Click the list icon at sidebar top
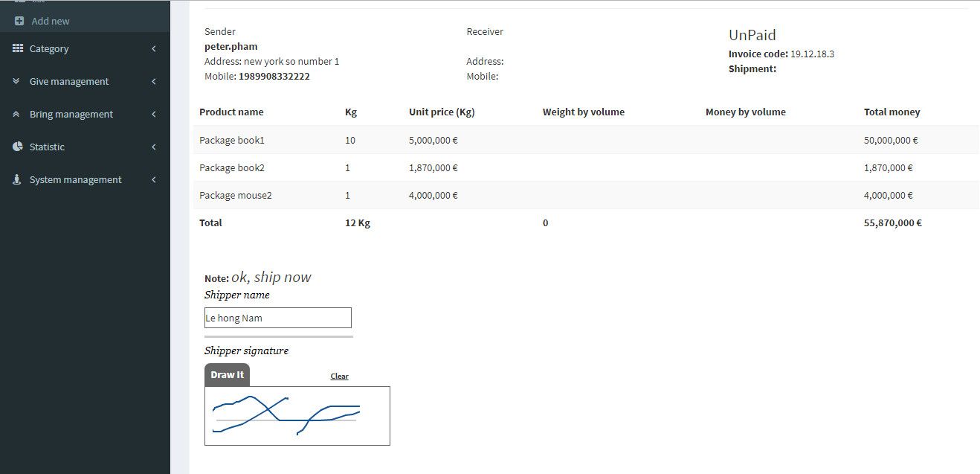 tap(20, 1)
